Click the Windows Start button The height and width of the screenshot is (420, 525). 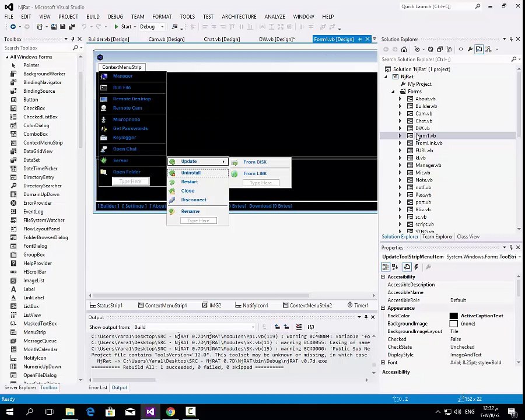pos(9,412)
